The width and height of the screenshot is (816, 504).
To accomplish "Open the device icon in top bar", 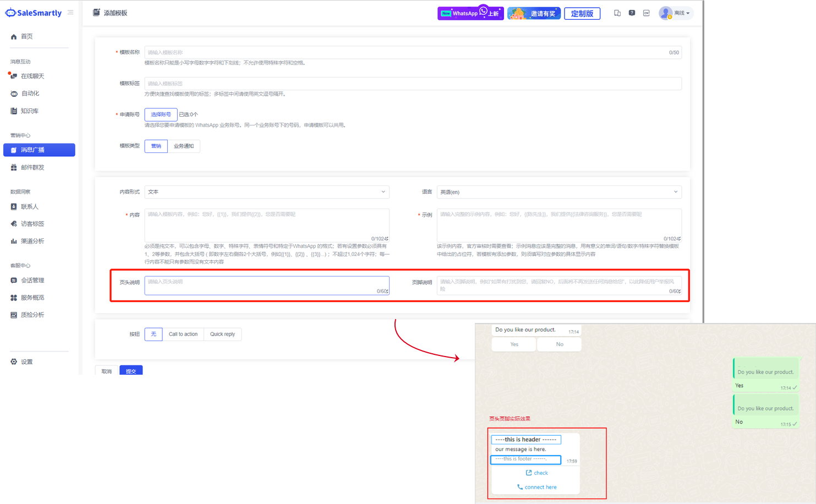I will click(x=617, y=13).
